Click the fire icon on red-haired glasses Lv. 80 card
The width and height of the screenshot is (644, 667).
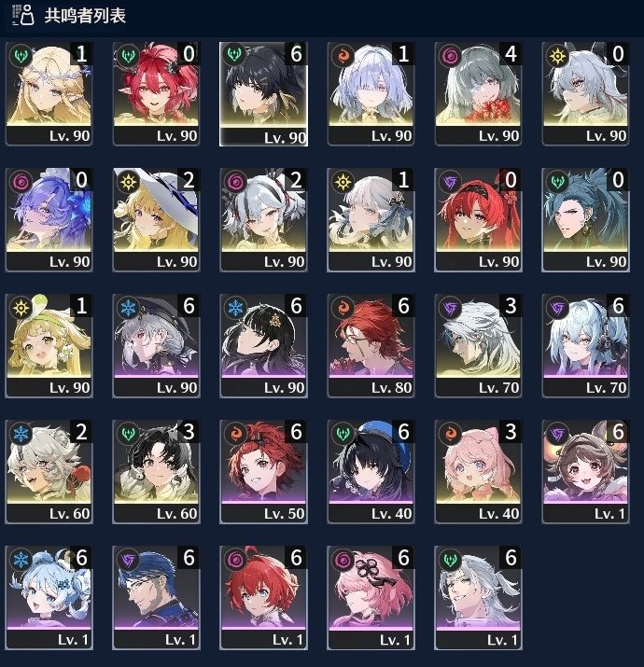point(343,308)
